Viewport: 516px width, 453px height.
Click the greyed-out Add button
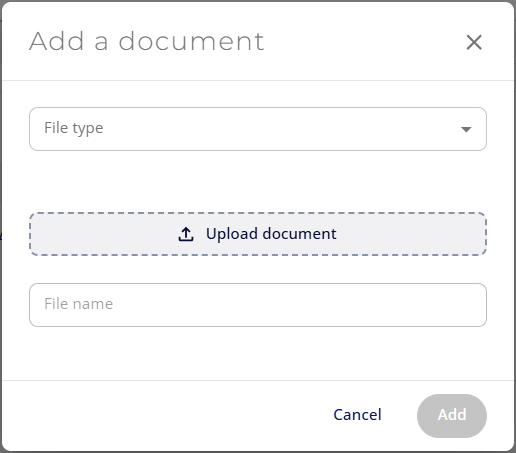pos(452,416)
